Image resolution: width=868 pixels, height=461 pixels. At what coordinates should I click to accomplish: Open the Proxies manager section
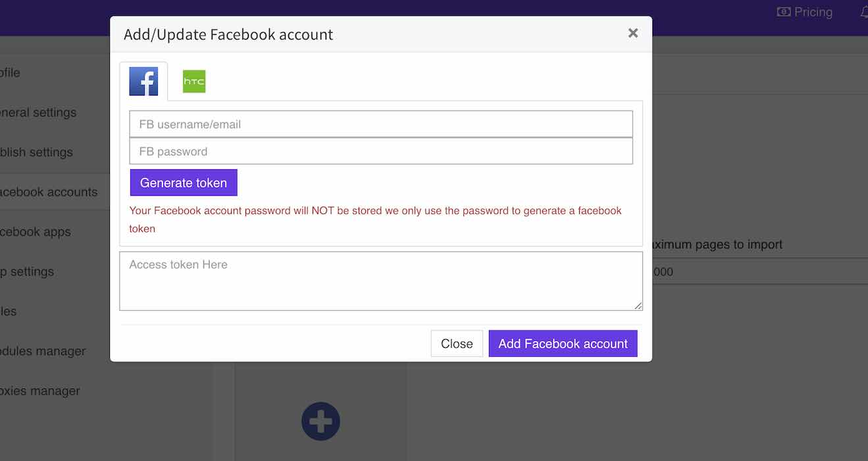click(40, 391)
